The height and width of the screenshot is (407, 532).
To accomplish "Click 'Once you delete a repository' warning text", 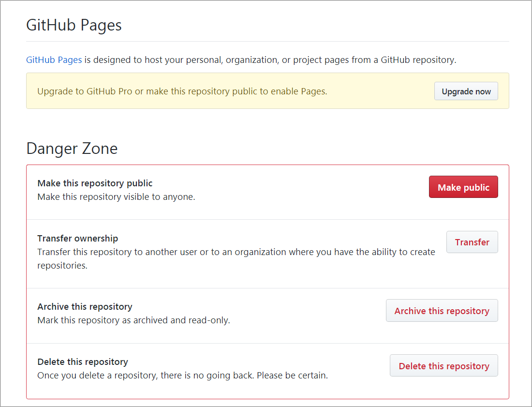I will click(182, 376).
